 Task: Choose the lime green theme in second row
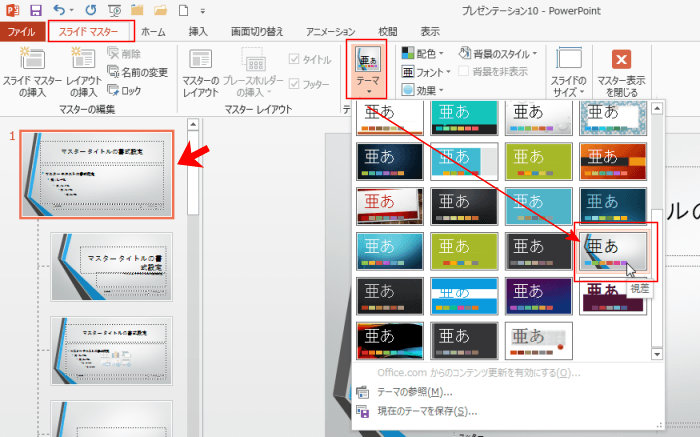538,162
